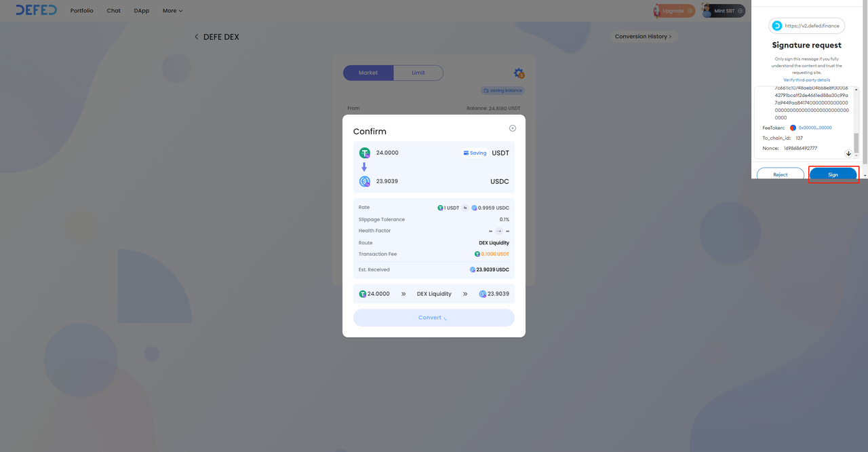Open the Mint SBT account menu
This screenshot has width=868, height=452.
pyautogui.click(x=723, y=11)
